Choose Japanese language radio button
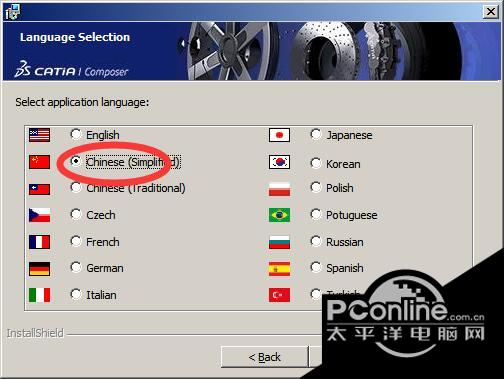Image resolution: width=504 pixels, height=379 pixels. click(x=316, y=135)
